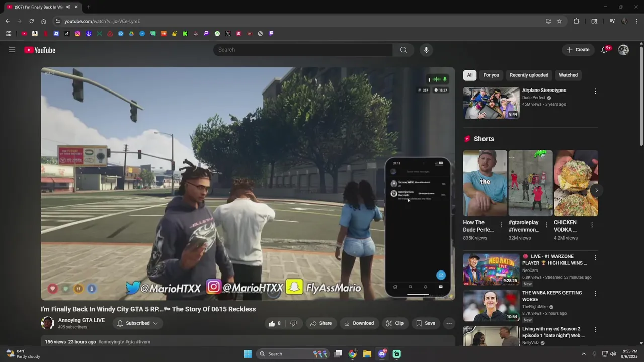Select the Watched filter chip
This screenshot has width=644, height=362.
tap(568, 75)
